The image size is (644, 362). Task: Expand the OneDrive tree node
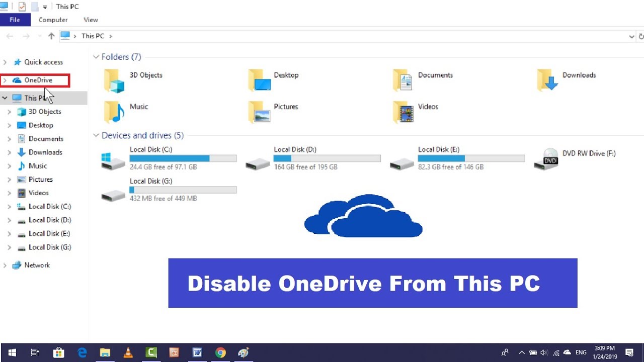pyautogui.click(x=5, y=80)
